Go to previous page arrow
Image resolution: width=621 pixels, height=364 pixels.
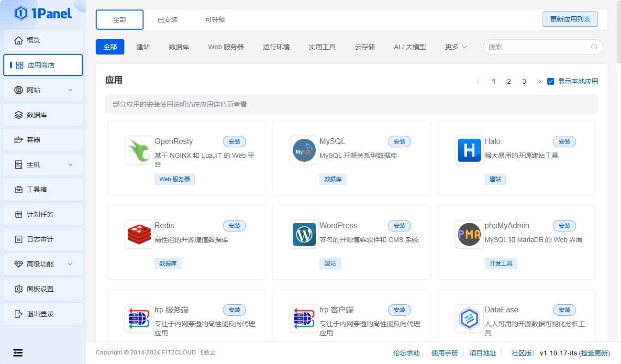(478, 81)
